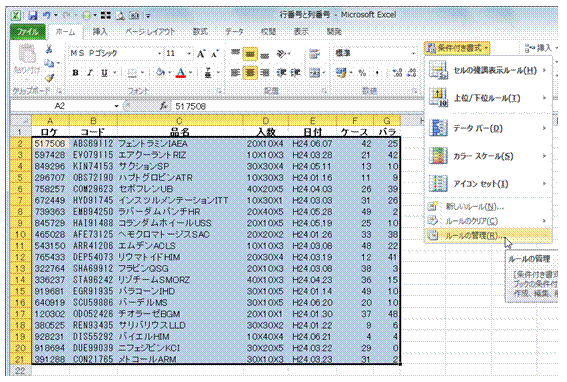The height and width of the screenshot is (382, 567).
Task: Open the font size 11 dropdown
Action: point(189,54)
